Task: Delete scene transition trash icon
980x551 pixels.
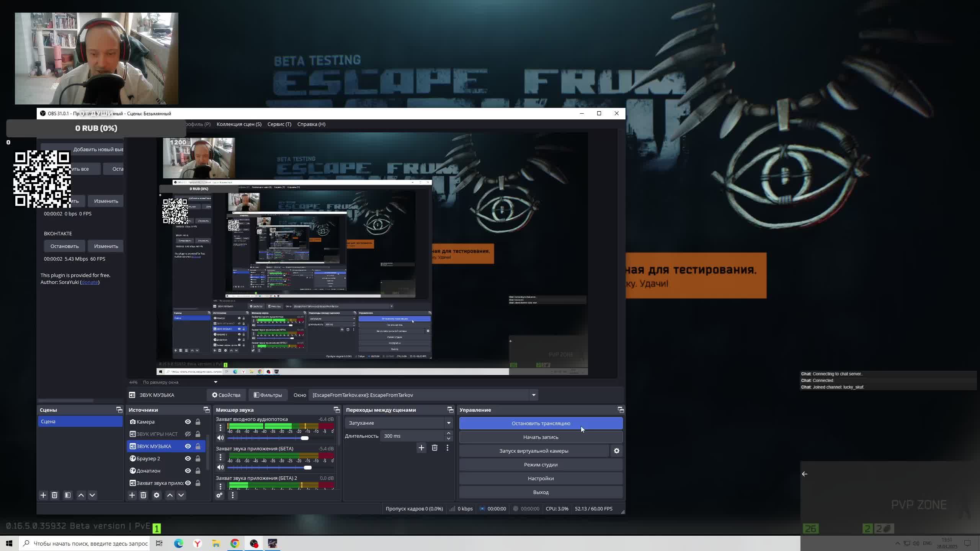Action: click(x=434, y=448)
